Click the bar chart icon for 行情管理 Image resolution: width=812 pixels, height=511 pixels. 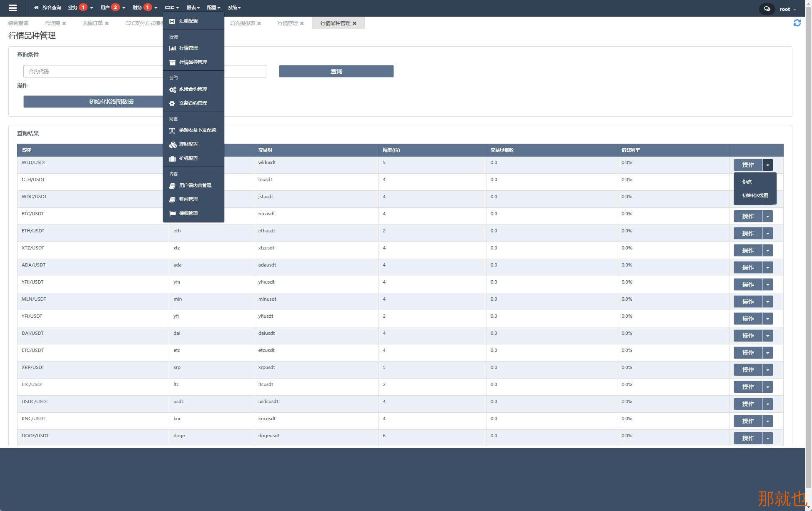click(x=172, y=48)
